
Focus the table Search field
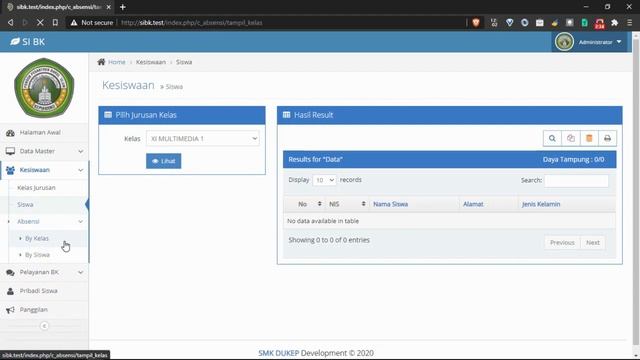pos(576,180)
